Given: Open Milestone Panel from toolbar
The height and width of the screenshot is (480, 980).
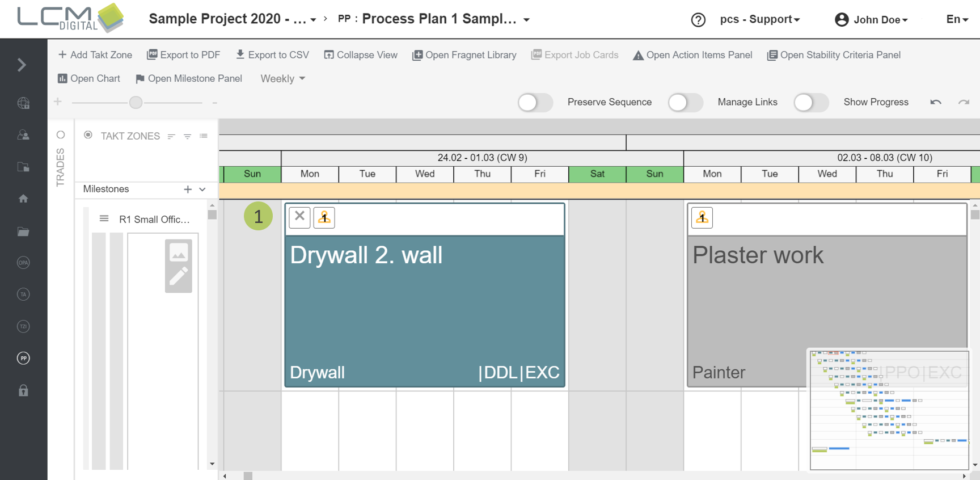Looking at the screenshot, I should tap(189, 79).
